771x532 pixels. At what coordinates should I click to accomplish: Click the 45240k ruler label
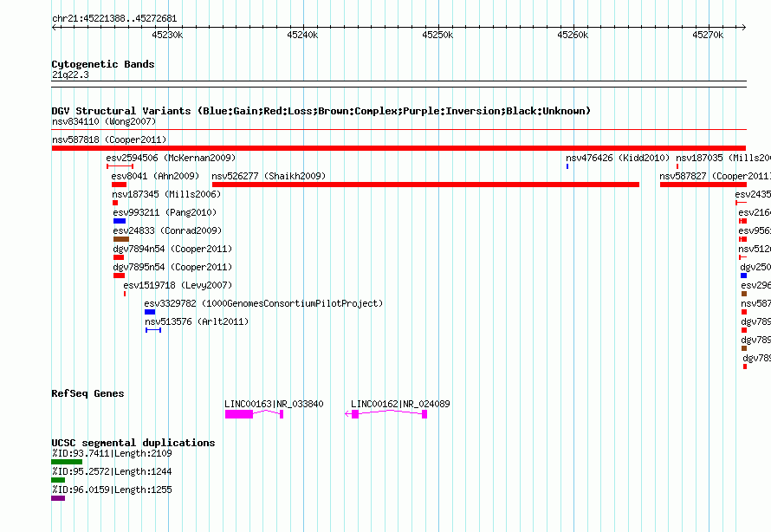pos(302,35)
